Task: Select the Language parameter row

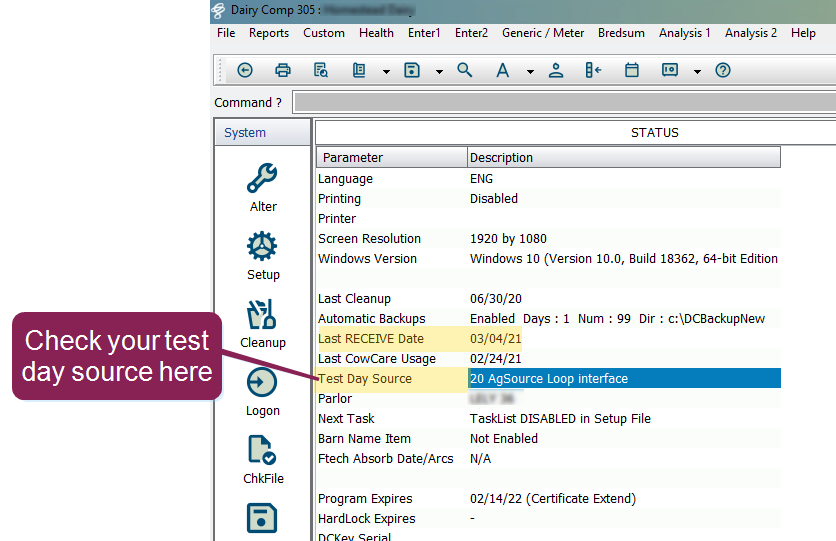Action: click(x=549, y=179)
